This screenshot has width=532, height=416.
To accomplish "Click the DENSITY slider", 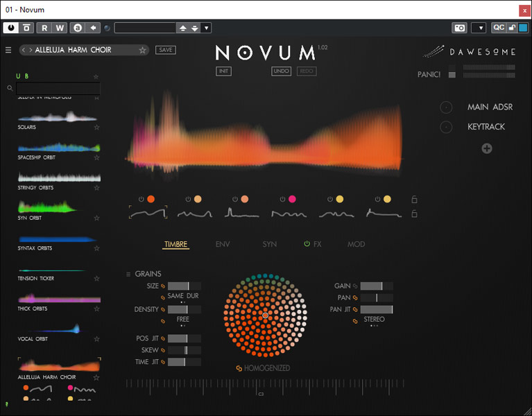I will tap(184, 309).
